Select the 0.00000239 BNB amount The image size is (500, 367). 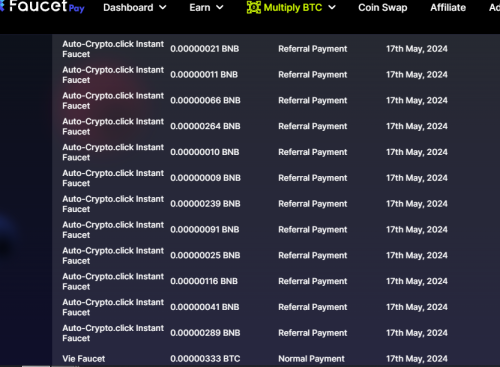(205, 204)
